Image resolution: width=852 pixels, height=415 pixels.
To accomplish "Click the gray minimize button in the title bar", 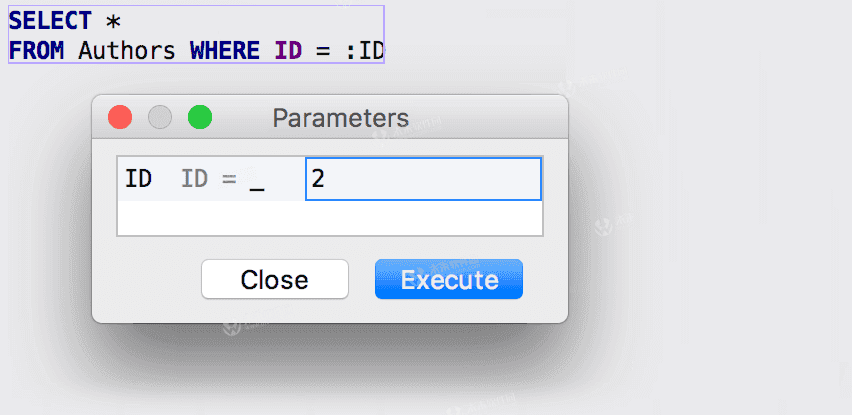I will pos(160,117).
